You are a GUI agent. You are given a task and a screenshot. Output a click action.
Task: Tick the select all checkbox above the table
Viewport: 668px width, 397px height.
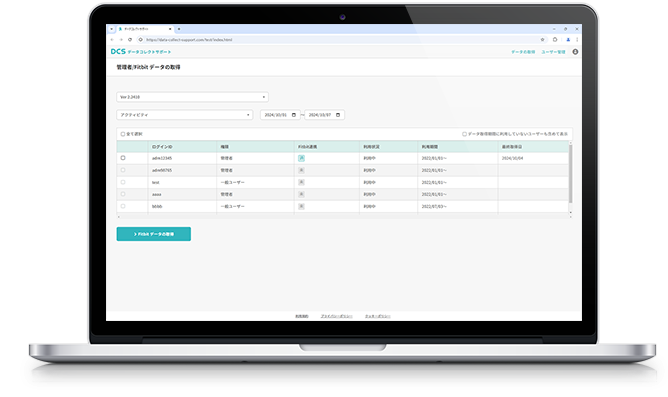click(x=123, y=134)
